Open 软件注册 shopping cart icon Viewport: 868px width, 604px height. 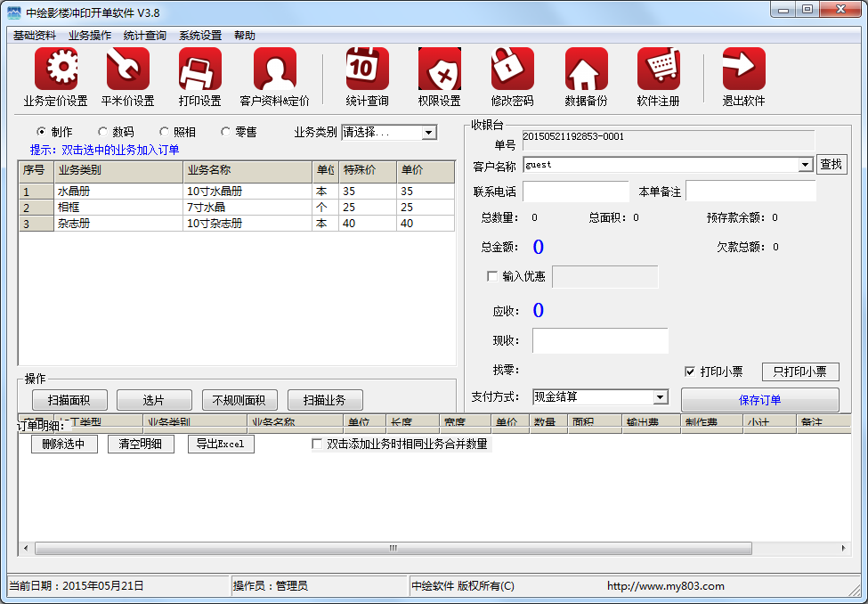point(658,69)
